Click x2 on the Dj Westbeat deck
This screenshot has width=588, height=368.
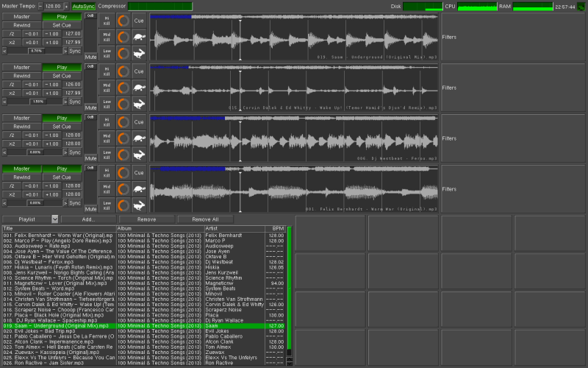tap(12, 144)
